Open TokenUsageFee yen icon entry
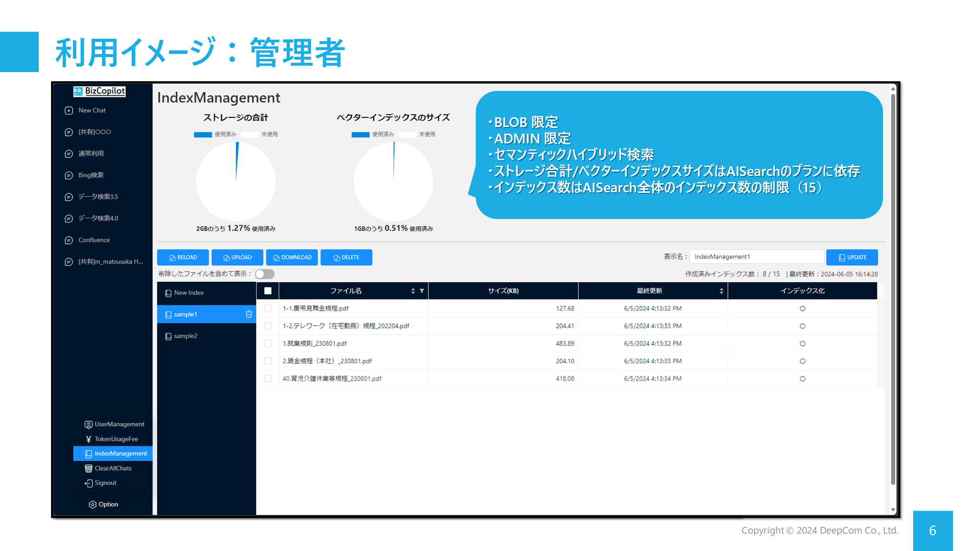This screenshot has width=980, height=551. pyautogui.click(x=89, y=439)
